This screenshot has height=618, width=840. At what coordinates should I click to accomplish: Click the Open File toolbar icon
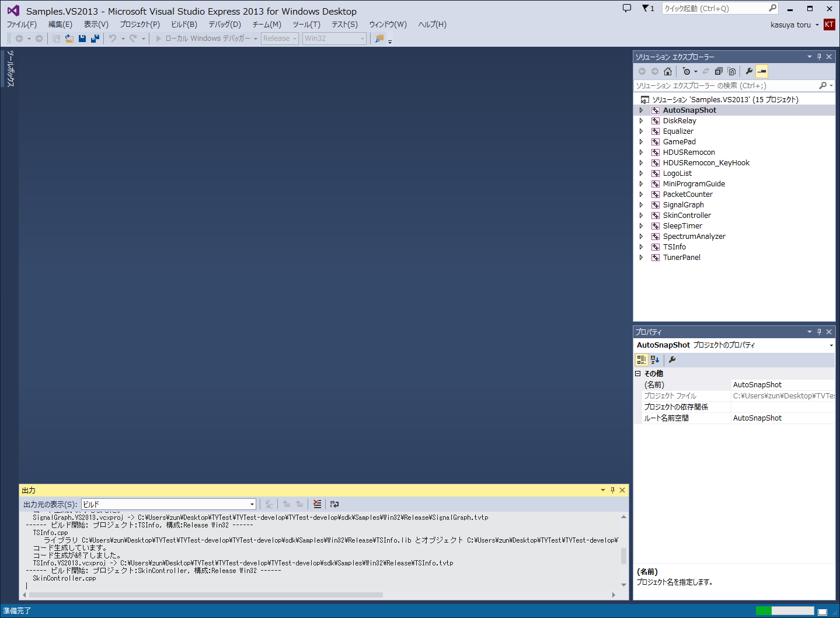click(x=69, y=39)
